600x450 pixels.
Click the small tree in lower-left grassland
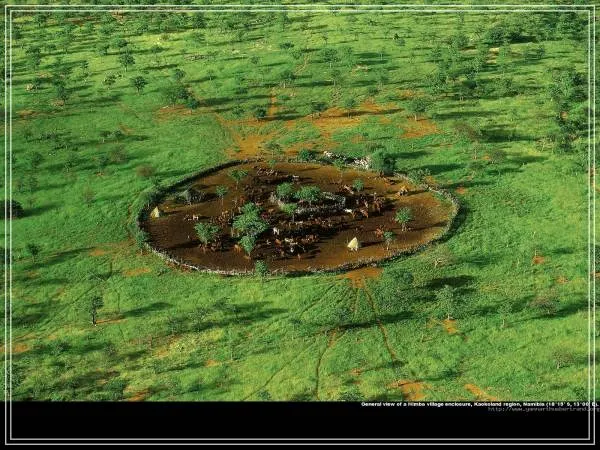(x=96, y=303)
